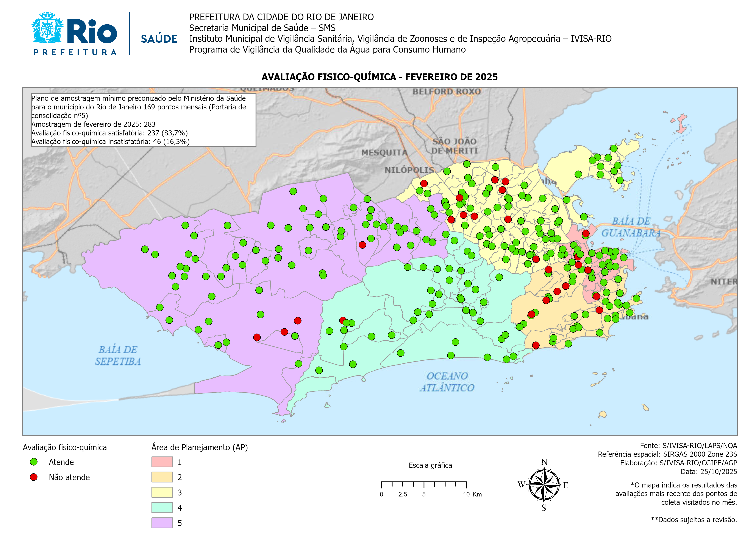Click the Belford Roxo city label

pos(447,92)
